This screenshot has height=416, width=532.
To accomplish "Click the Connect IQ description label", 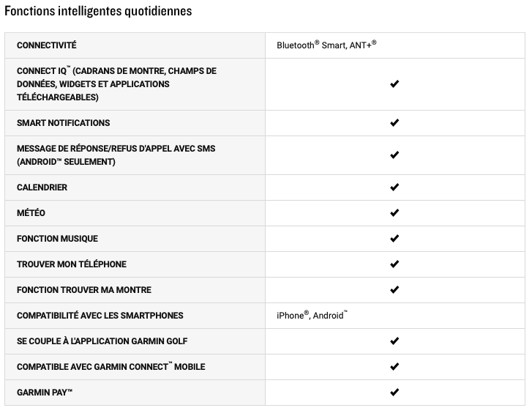I will 116,84.
